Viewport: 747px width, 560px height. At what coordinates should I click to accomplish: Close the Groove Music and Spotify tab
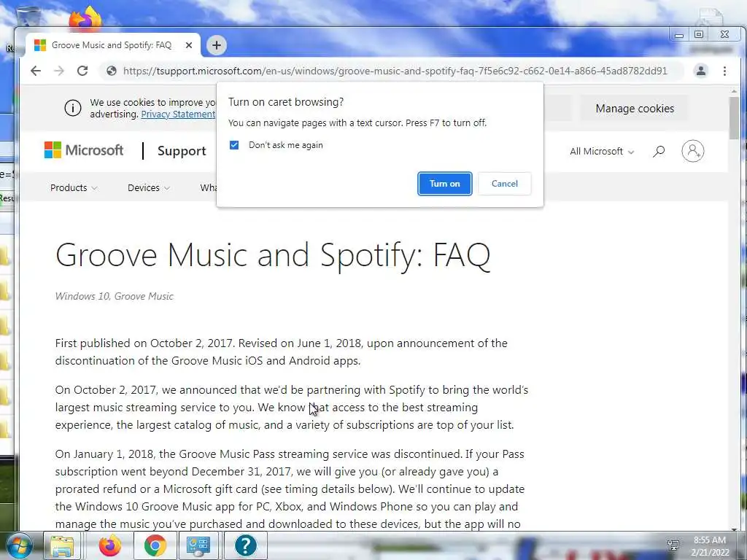189,45
